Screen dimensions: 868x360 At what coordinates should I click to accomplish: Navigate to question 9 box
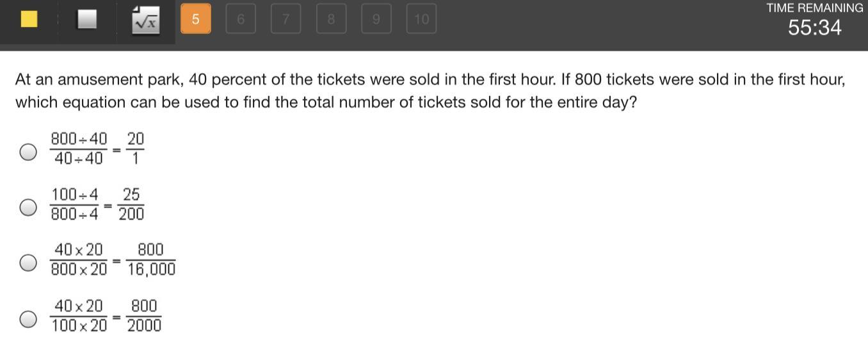[376, 19]
